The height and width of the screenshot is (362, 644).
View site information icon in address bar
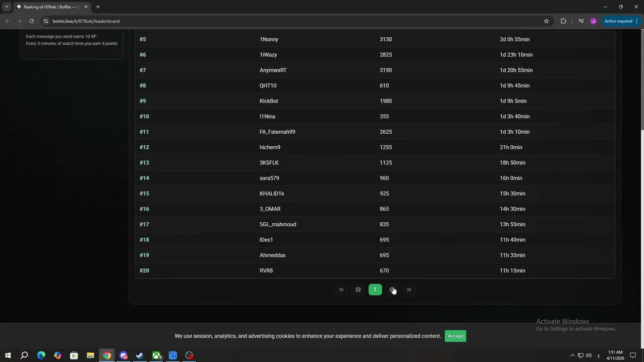46,21
